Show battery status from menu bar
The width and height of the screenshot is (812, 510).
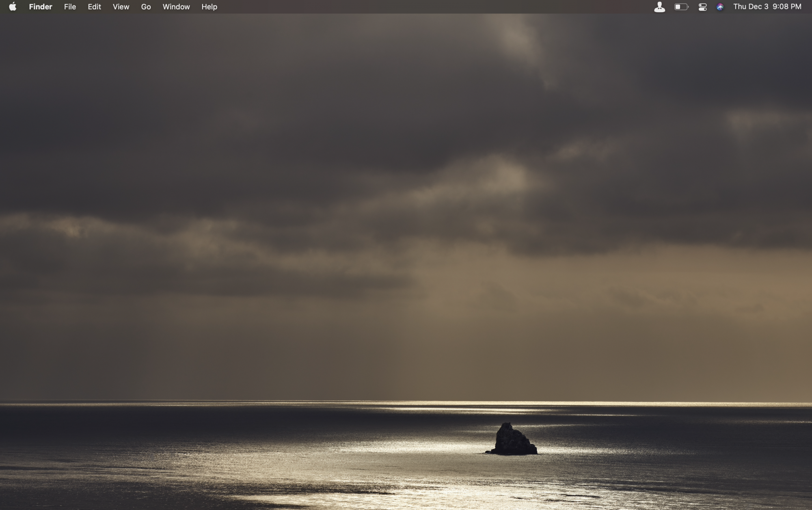pos(681,7)
